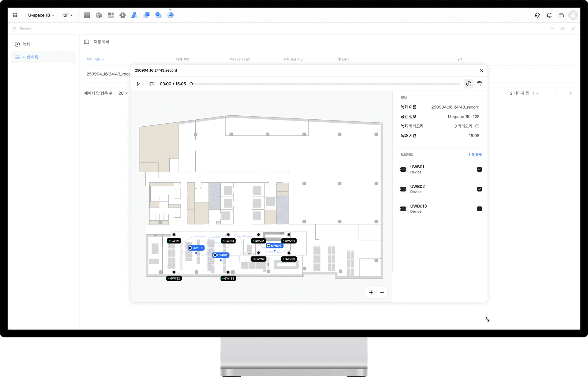Change items per page dropdown 20
588x377 pixels.
pyautogui.click(x=123, y=93)
